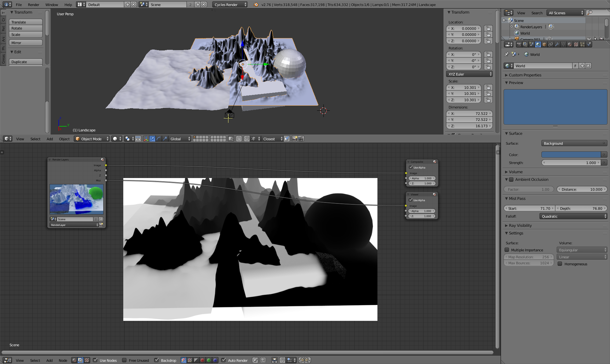
Task: Open the Closest snap target dropdown
Action: (x=272, y=139)
